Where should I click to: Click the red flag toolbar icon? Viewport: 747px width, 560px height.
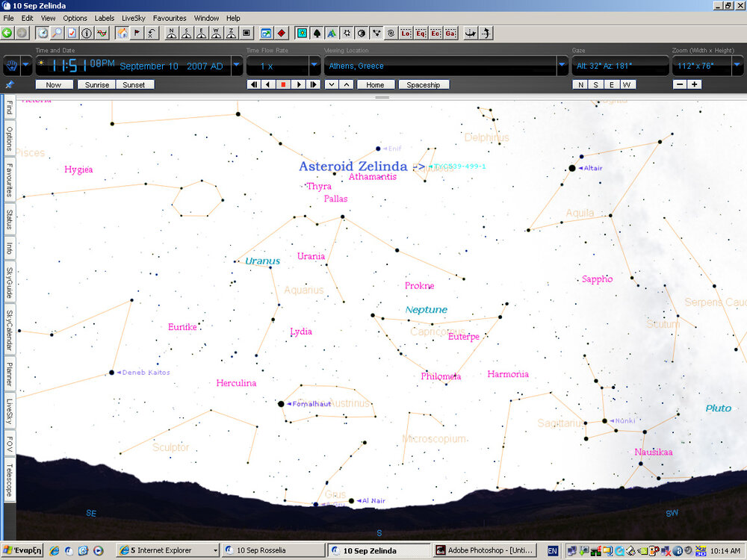(137, 33)
